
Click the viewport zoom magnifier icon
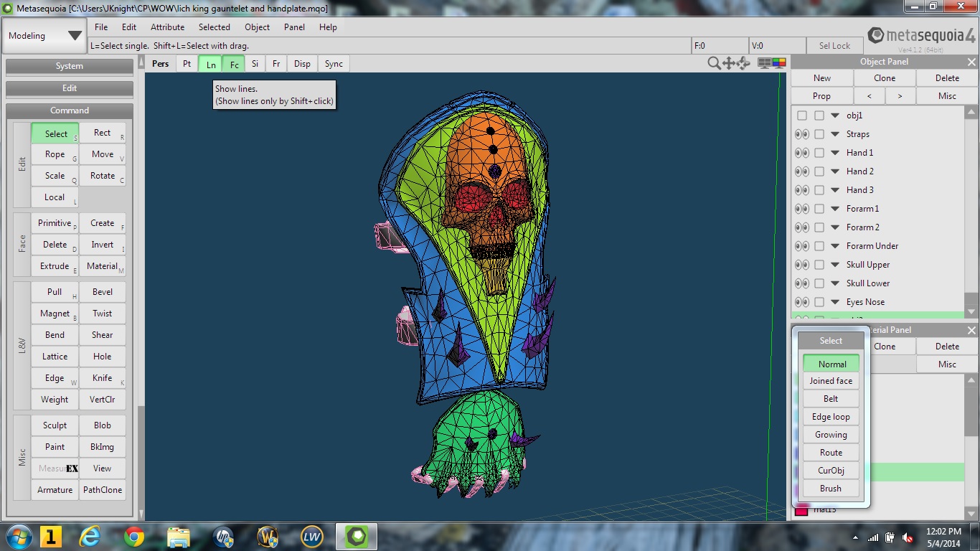coord(714,63)
